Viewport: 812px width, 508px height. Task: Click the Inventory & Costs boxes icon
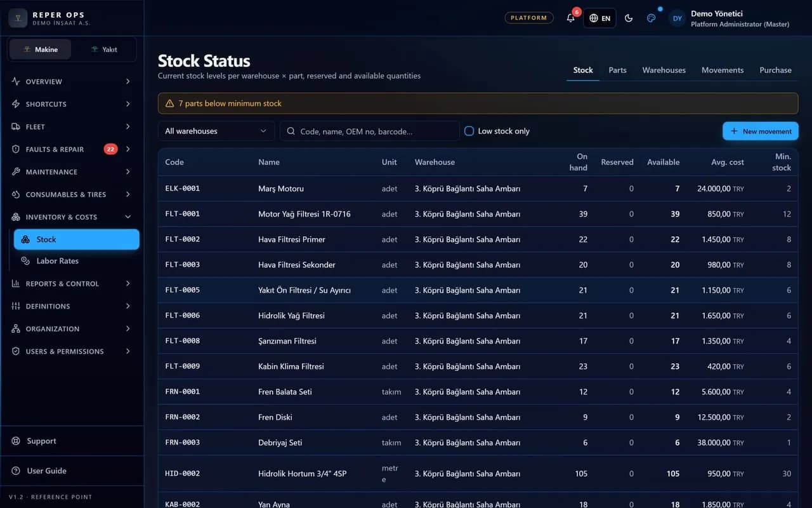16,217
